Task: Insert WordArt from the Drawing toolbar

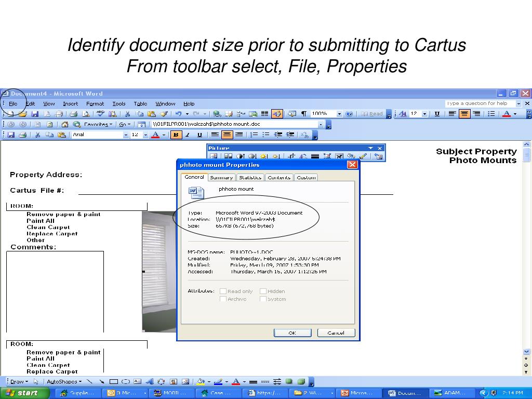Action: pyautogui.click(x=149, y=382)
